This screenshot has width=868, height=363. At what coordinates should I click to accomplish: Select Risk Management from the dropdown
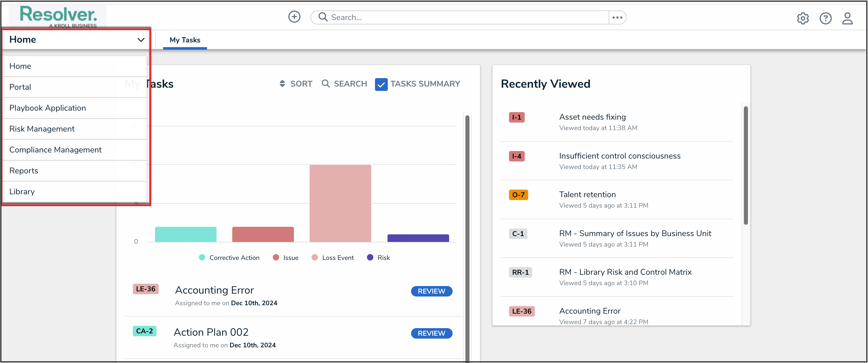(42, 129)
